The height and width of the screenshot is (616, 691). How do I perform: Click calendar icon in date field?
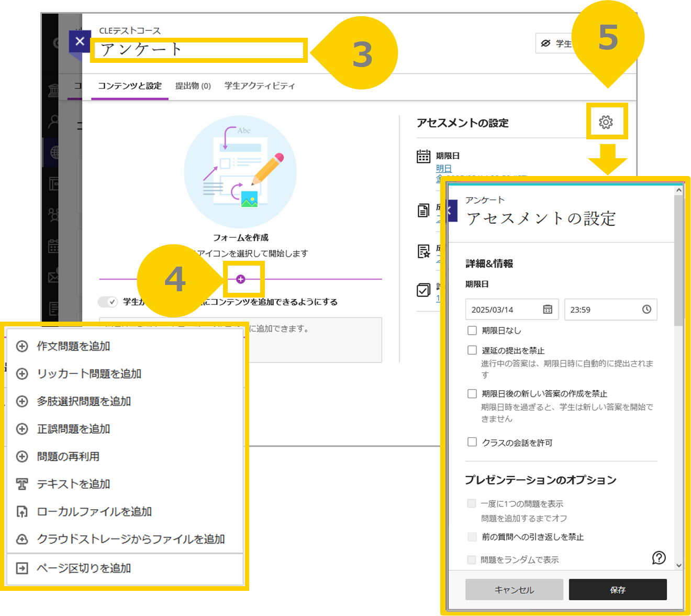click(548, 310)
